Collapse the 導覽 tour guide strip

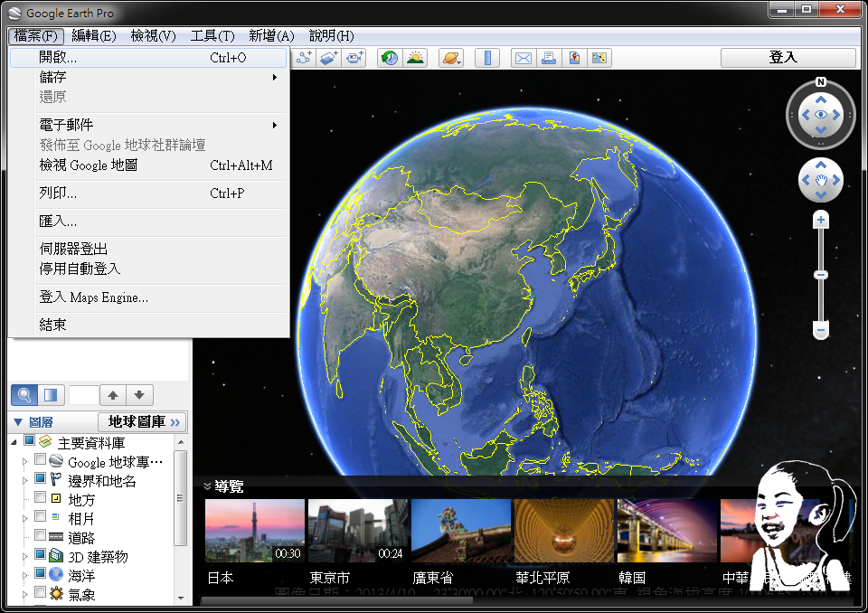click(x=208, y=486)
